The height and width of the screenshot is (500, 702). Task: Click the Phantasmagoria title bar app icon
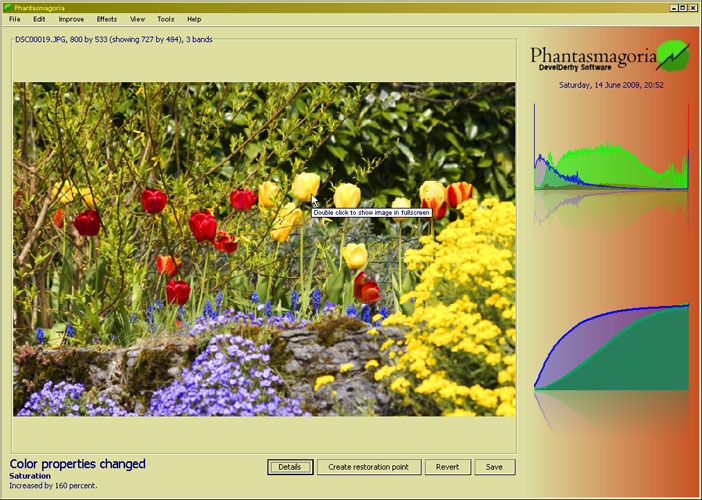tap(7, 6)
